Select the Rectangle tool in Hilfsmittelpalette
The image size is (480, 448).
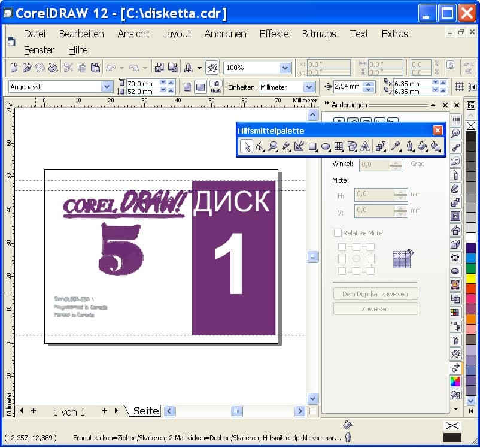(312, 147)
